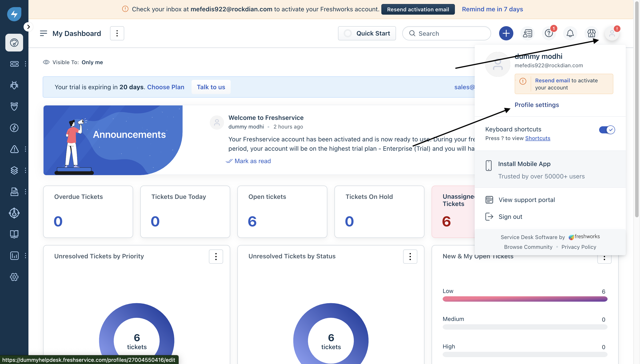Select Sign out from the profile menu

[x=510, y=217]
